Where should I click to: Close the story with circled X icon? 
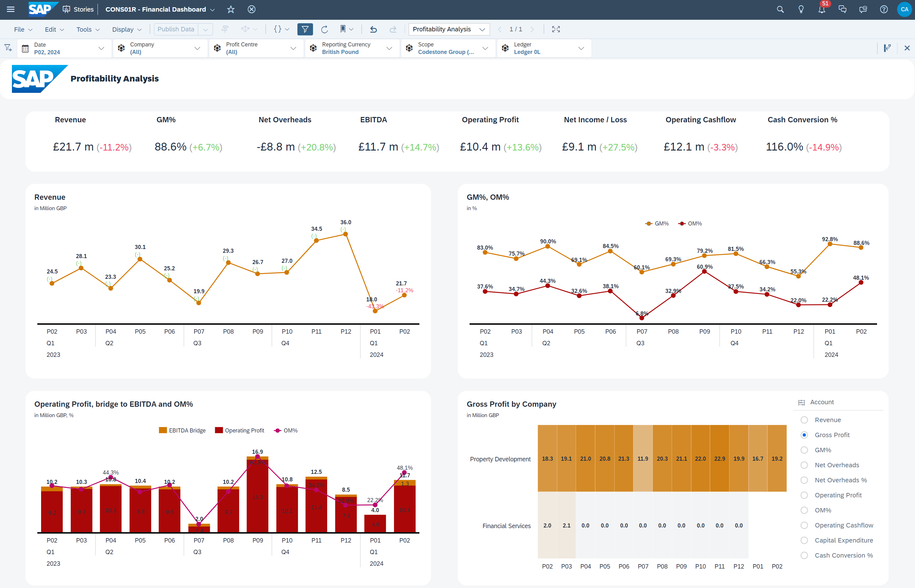pyautogui.click(x=251, y=9)
